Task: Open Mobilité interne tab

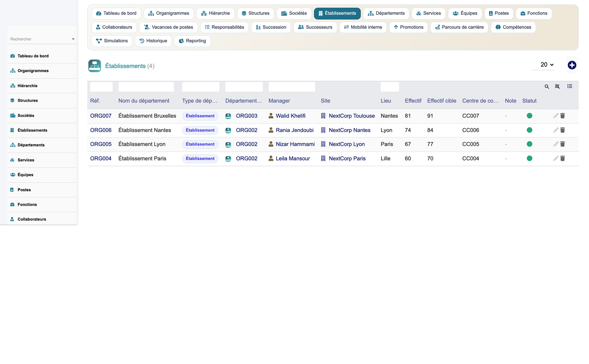Action: (x=363, y=27)
